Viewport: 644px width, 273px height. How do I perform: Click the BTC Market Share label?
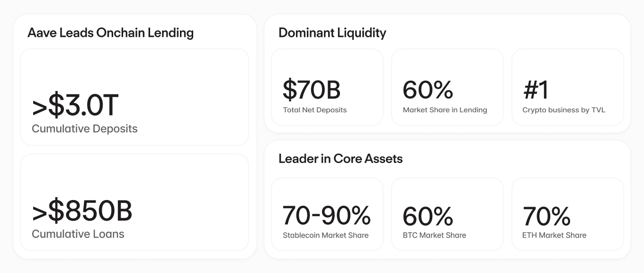434,235
